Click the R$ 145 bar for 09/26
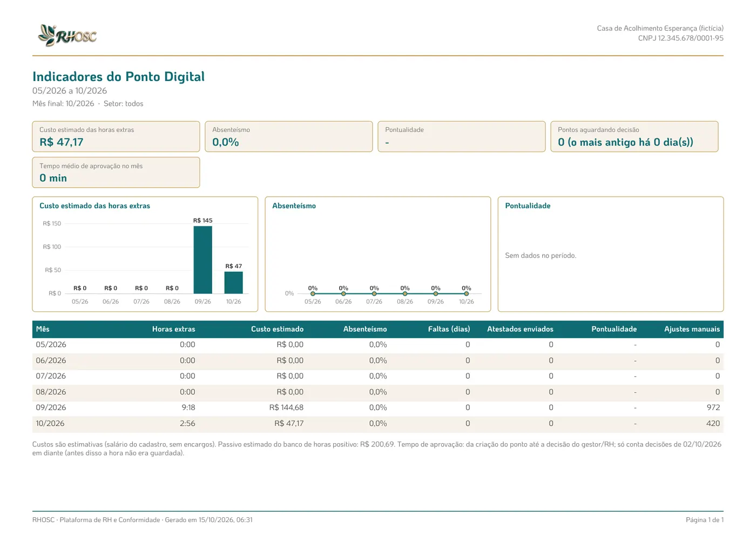Screen dimensions: 756x535 point(203,260)
